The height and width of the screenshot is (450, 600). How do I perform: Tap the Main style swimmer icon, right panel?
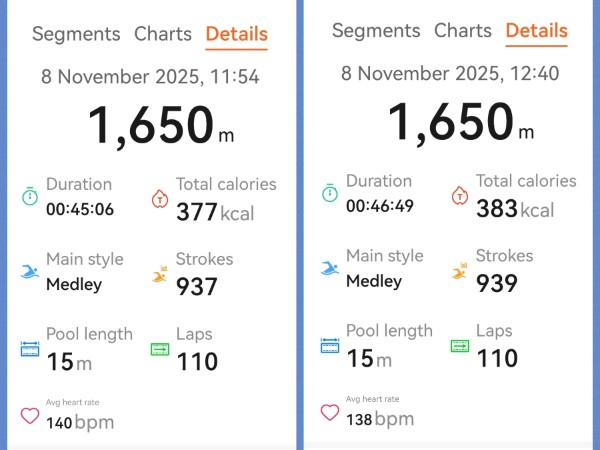pos(330,269)
